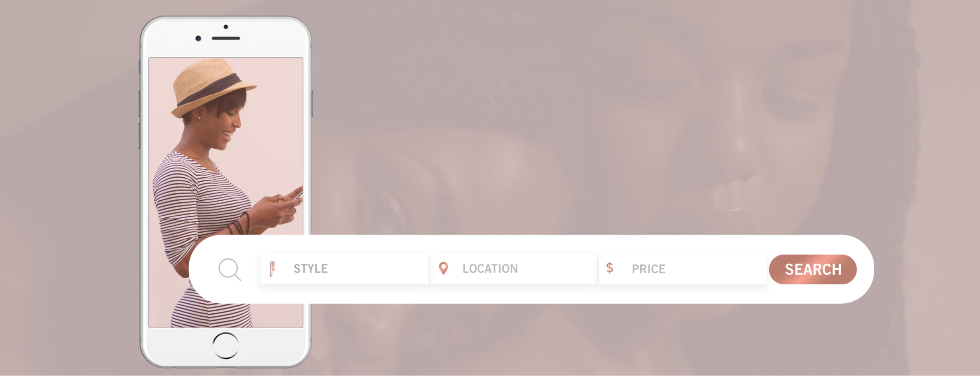Click the comb icon beside STYLE
This screenshot has width=980, height=376.
click(x=272, y=269)
